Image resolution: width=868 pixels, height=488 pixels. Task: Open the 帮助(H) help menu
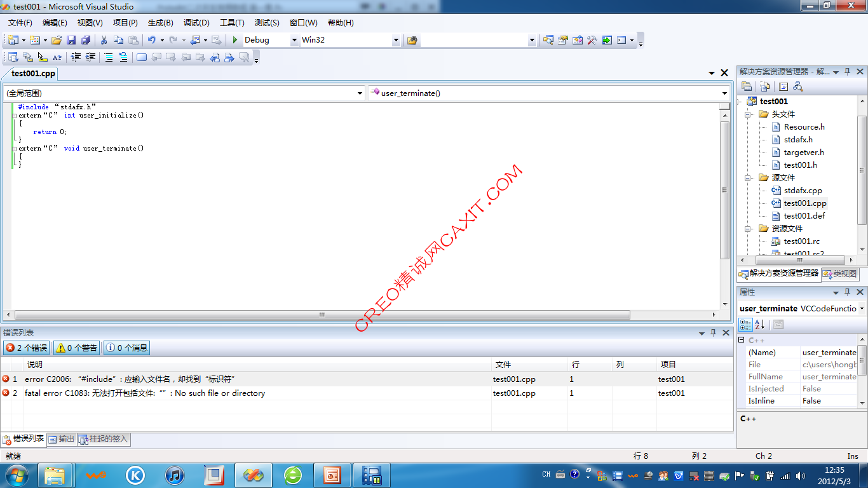point(341,22)
